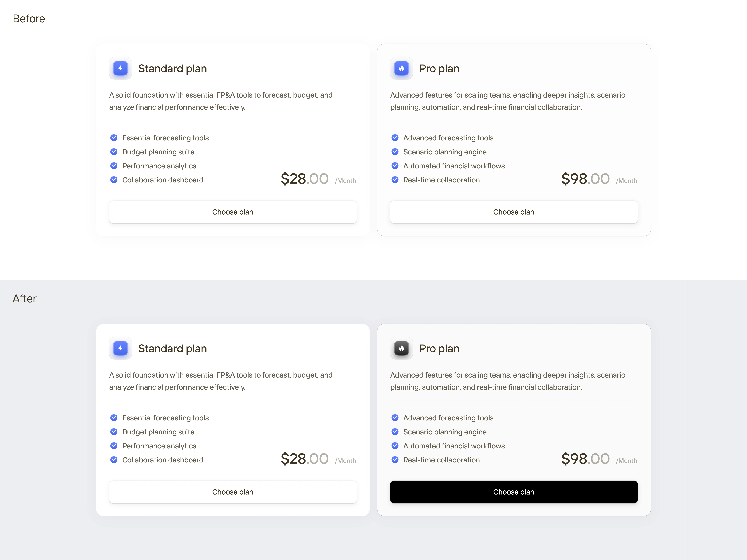Click the lightning bolt icon in the After Standard plan
The width and height of the screenshot is (747, 560).
point(120,348)
